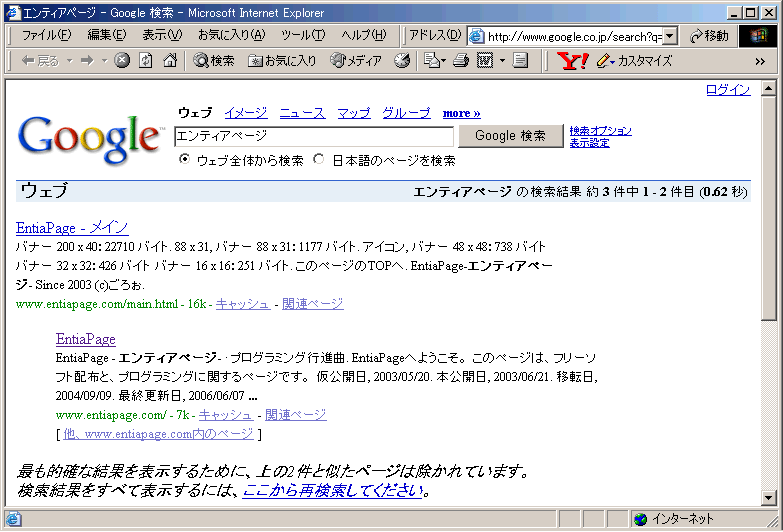Open the 検索オプション link

tap(600, 131)
